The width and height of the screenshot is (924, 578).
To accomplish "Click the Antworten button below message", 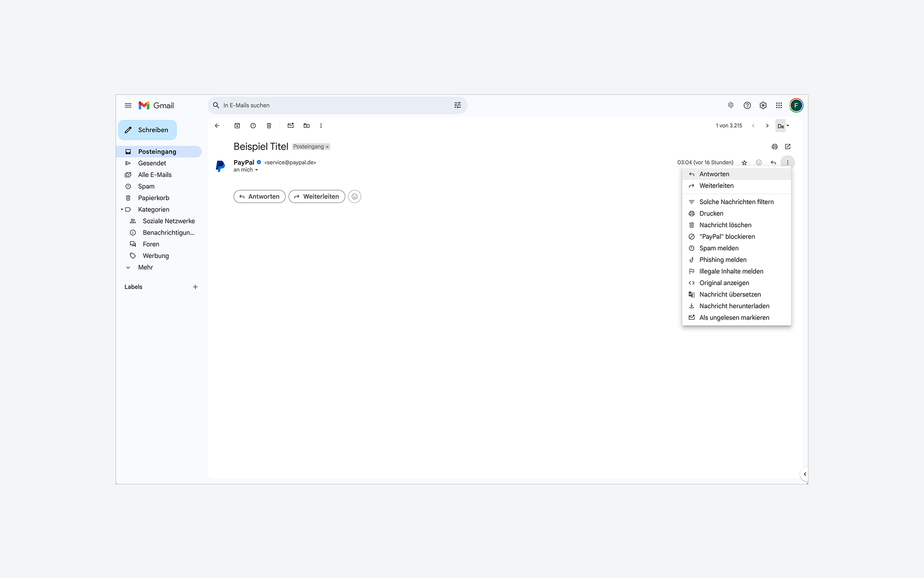I will 259,197.
